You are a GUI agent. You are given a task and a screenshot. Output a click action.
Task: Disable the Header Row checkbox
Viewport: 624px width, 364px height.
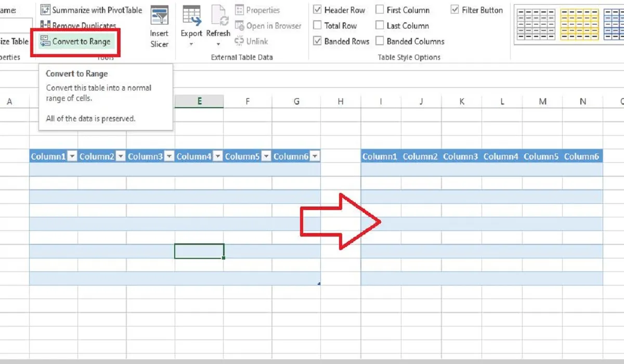click(318, 9)
